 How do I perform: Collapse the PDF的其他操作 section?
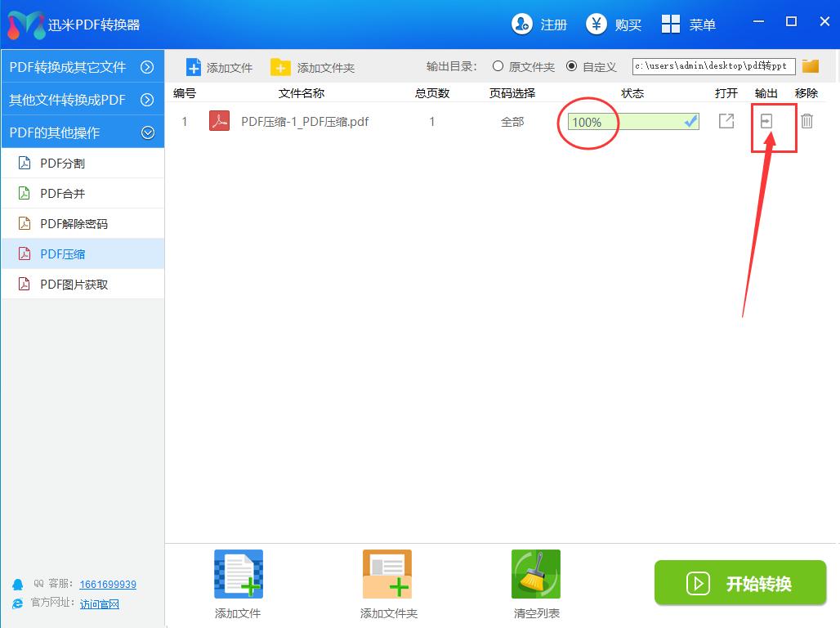83,132
